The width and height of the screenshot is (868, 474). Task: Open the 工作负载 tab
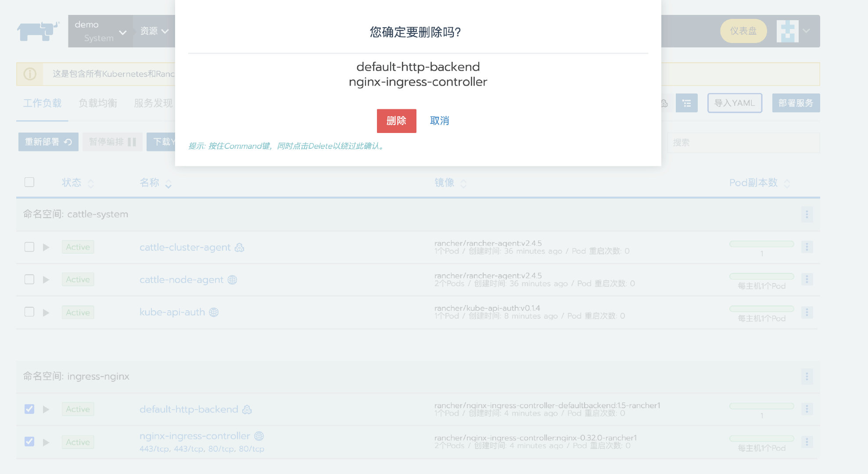[x=42, y=103]
